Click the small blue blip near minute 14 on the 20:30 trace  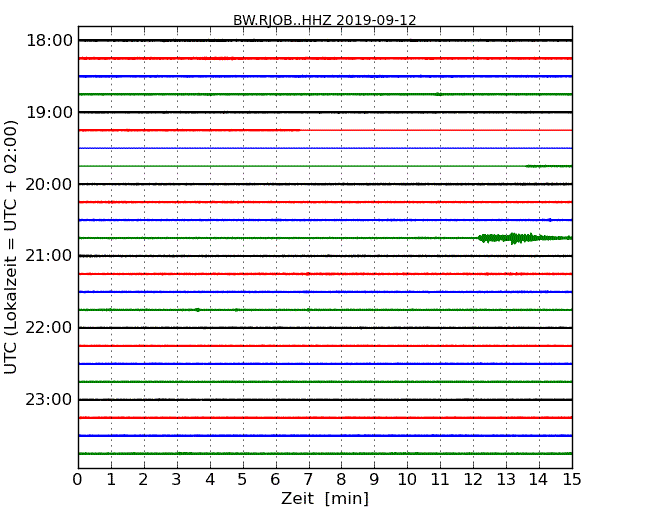550,220
